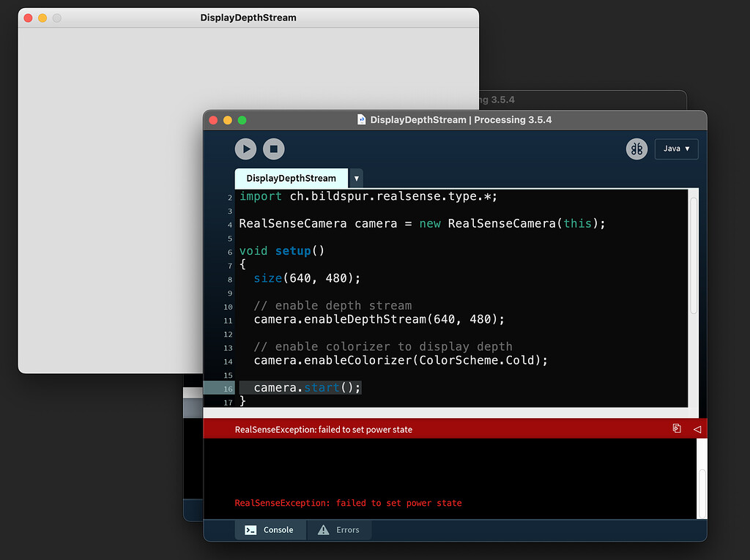Place cursor on the camera.start() line
Screen dimensions: 750x560
tap(308, 388)
